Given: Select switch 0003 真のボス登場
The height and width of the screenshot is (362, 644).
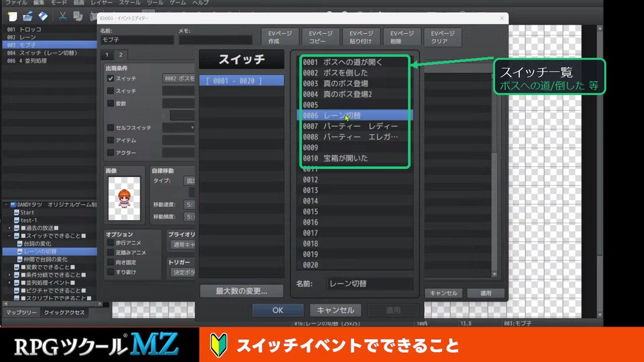Looking at the screenshot, I should (x=355, y=83).
